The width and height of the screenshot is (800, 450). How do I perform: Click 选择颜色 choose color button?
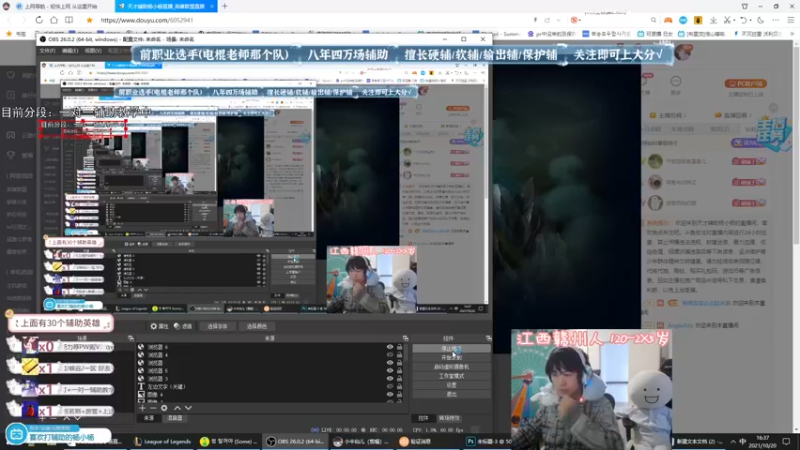(257, 326)
